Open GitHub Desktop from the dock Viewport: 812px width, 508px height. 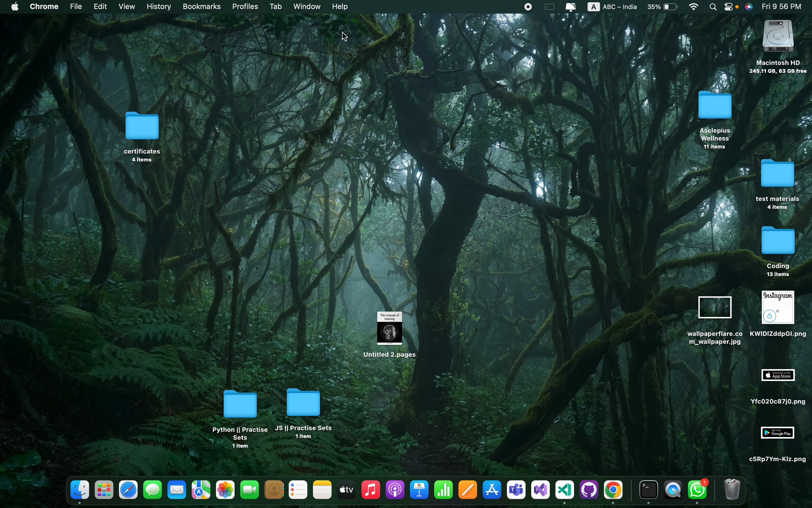pos(589,490)
